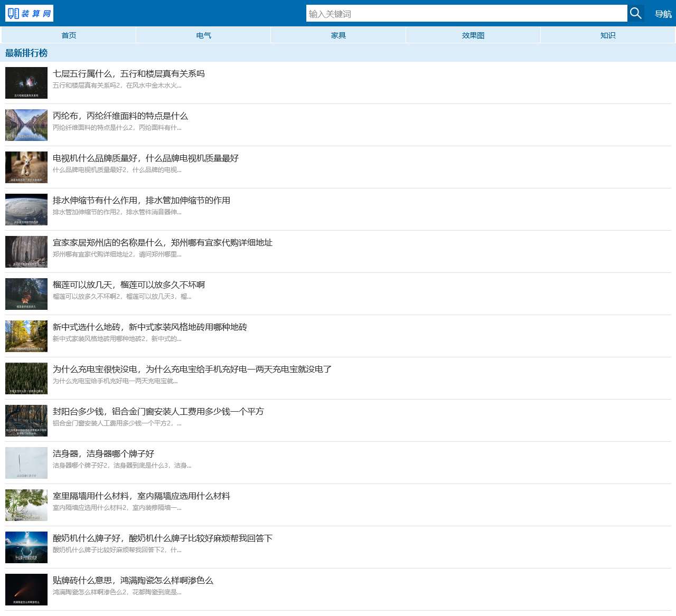676x616 pixels.
Task: Open article 贴牌砖什么意思
Action: pyautogui.click(x=133, y=580)
